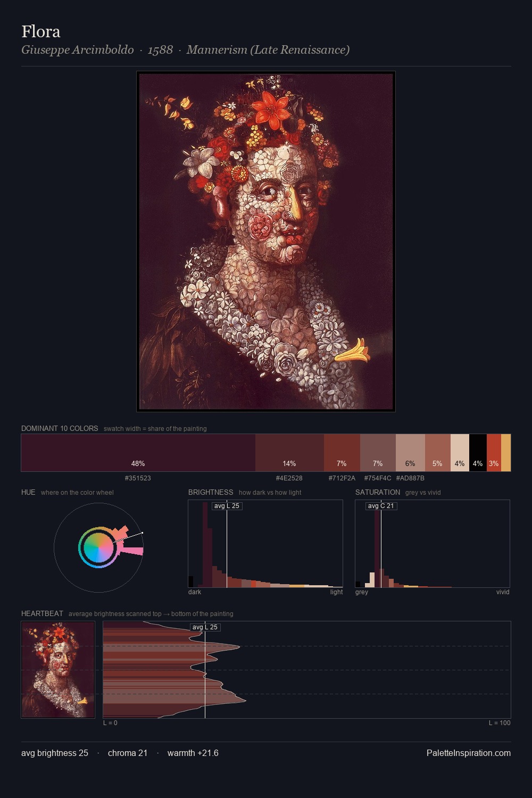Click the title 'Flora'
The width and height of the screenshot is (532, 798).
(41, 31)
